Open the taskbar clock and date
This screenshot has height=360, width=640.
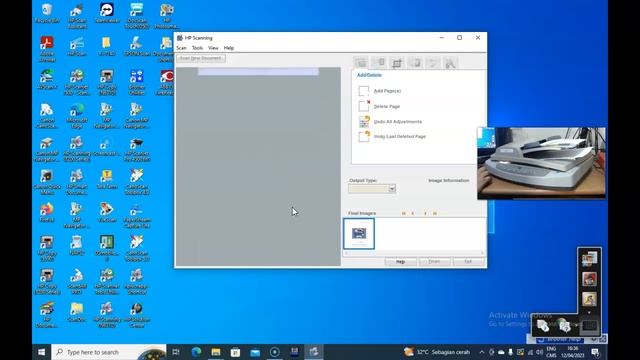coord(573,352)
